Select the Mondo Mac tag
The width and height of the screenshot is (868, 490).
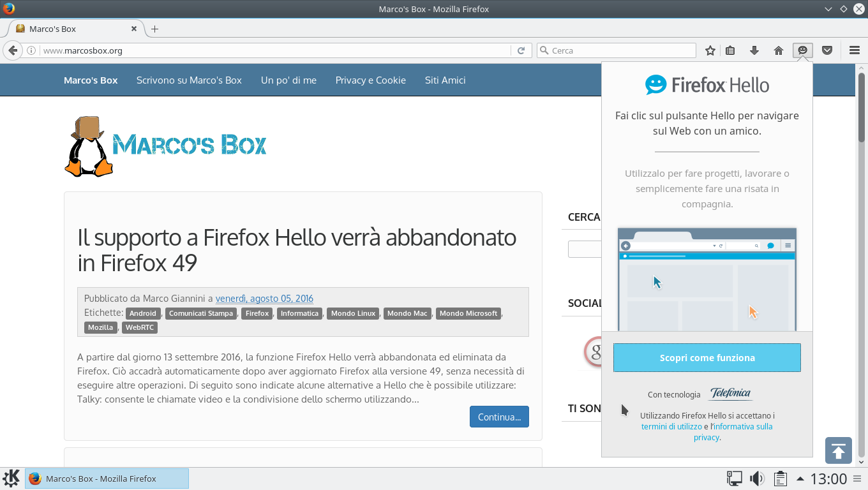(407, 313)
